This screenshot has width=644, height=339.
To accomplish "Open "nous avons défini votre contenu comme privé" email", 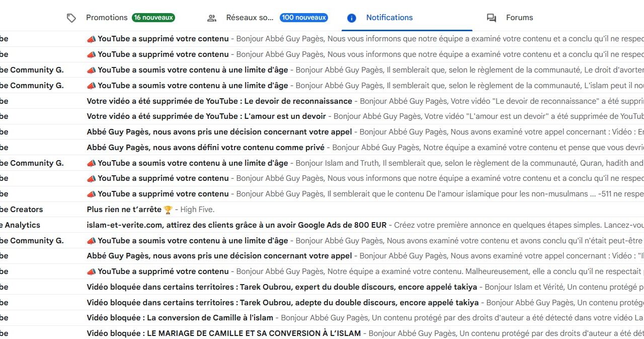I will click(322, 148).
